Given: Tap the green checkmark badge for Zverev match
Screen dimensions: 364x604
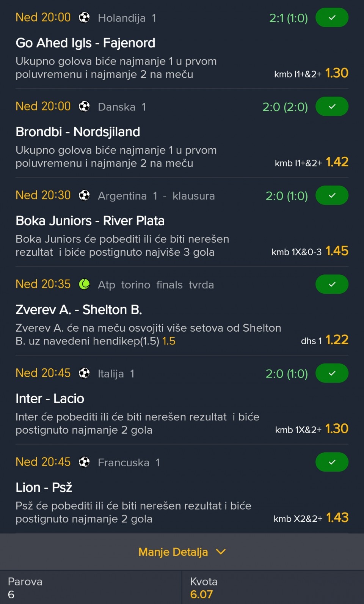Looking at the screenshot, I should pos(332,284).
